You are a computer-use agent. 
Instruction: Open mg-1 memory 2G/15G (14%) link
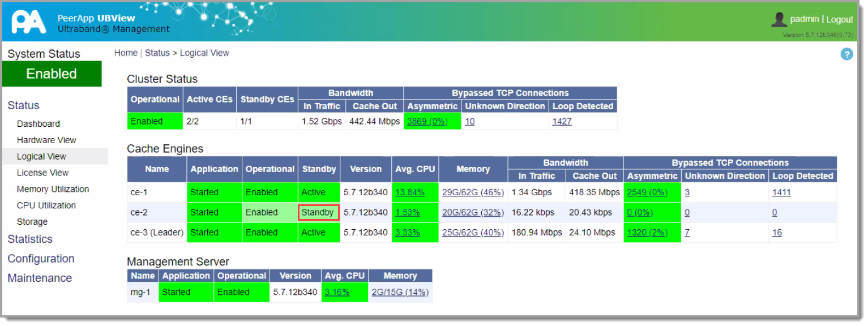coord(400,293)
